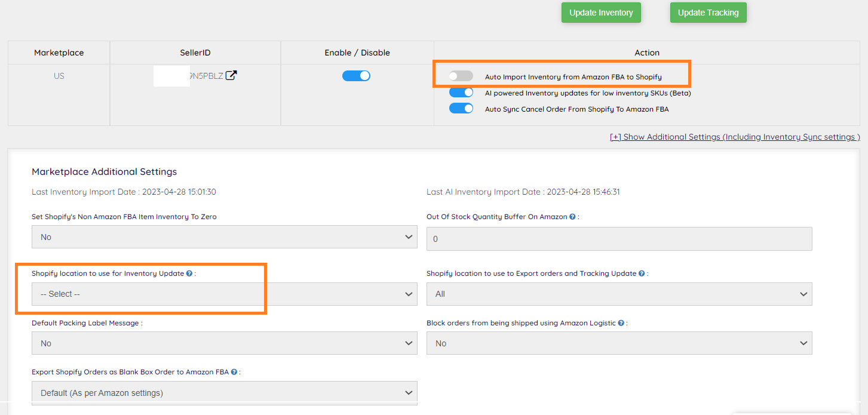Click help icon for Out Of Stock Quantity Buffer

click(x=572, y=217)
